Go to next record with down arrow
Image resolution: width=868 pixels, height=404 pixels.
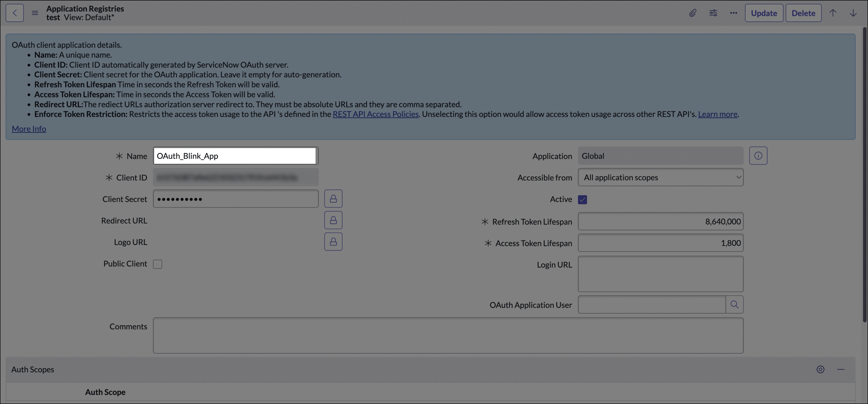click(853, 13)
